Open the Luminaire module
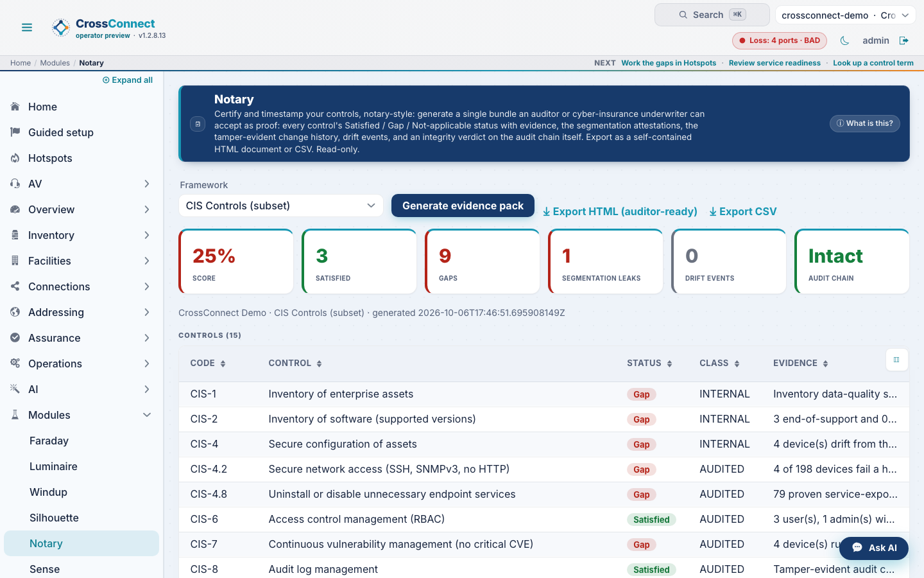 point(81,466)
